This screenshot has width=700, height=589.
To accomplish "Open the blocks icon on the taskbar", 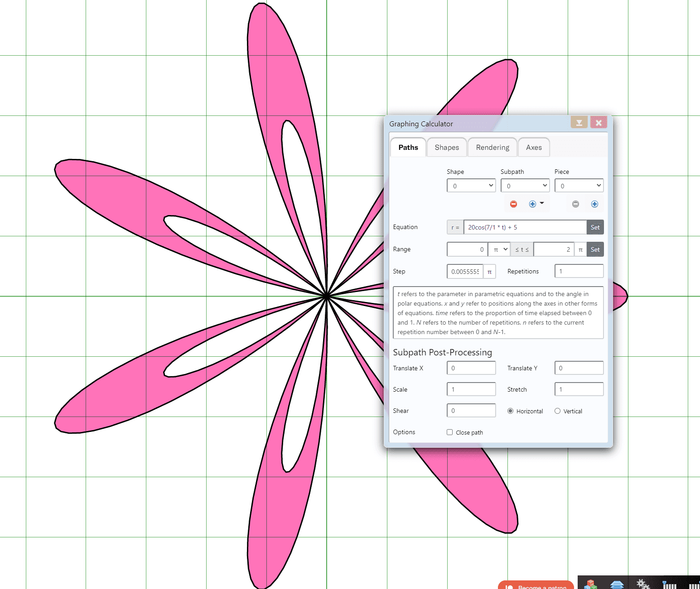I will click(590, 584).
